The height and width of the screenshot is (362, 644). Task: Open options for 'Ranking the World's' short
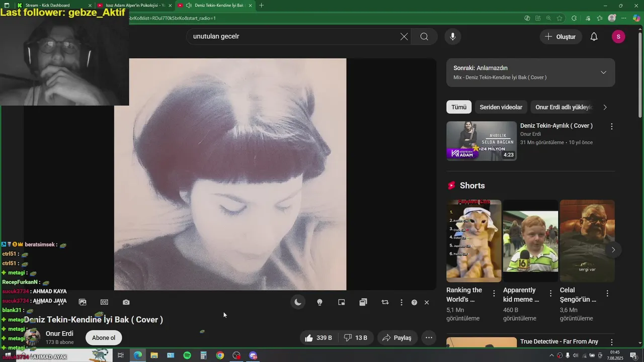[494, 293]
